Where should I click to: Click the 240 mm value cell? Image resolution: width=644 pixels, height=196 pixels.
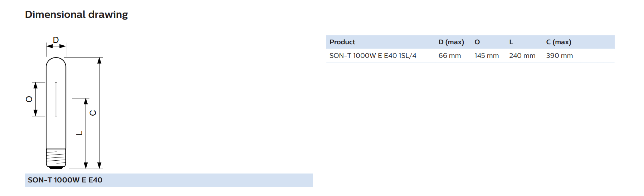tap(522, 56)
